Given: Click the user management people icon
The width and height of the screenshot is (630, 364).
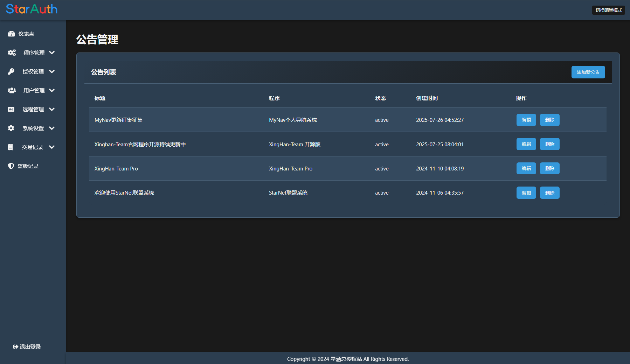Looking at the screenshot, I should click(x=12, y=91).
